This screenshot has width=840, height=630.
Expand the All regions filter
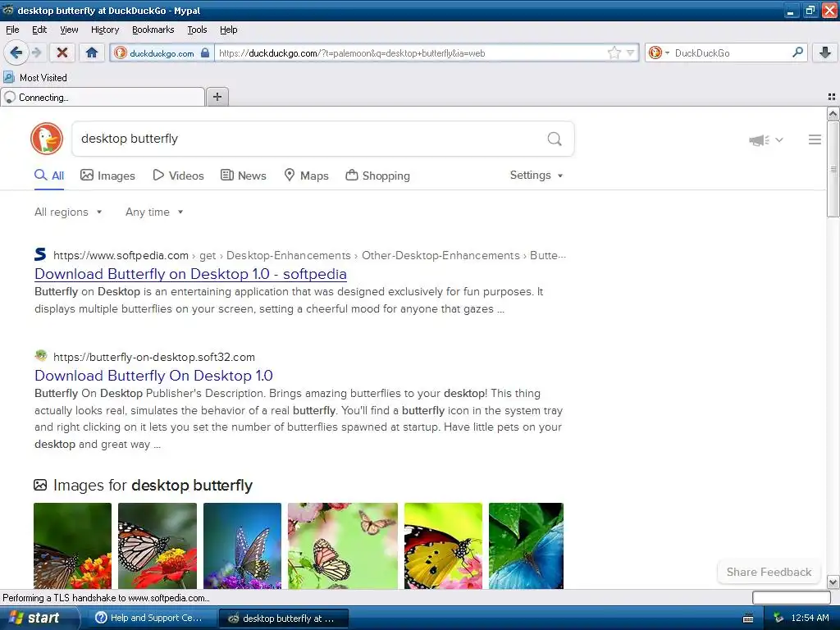tap(68, 212)
